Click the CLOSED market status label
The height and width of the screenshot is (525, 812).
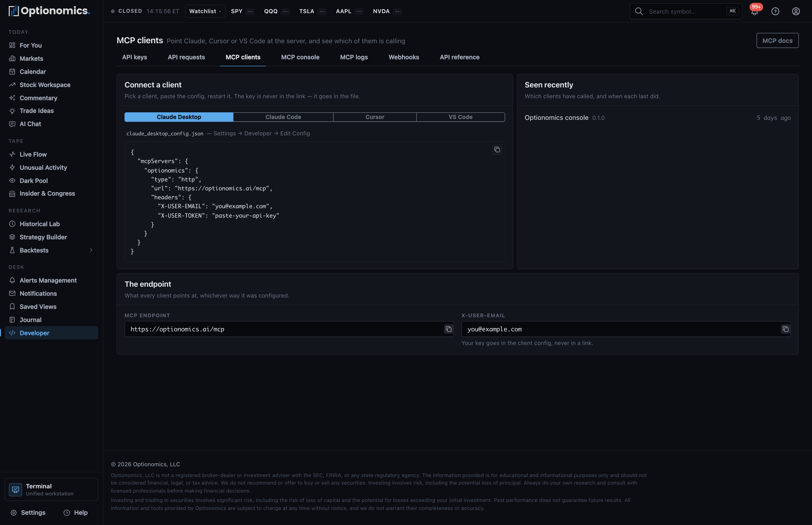(130, 11)
